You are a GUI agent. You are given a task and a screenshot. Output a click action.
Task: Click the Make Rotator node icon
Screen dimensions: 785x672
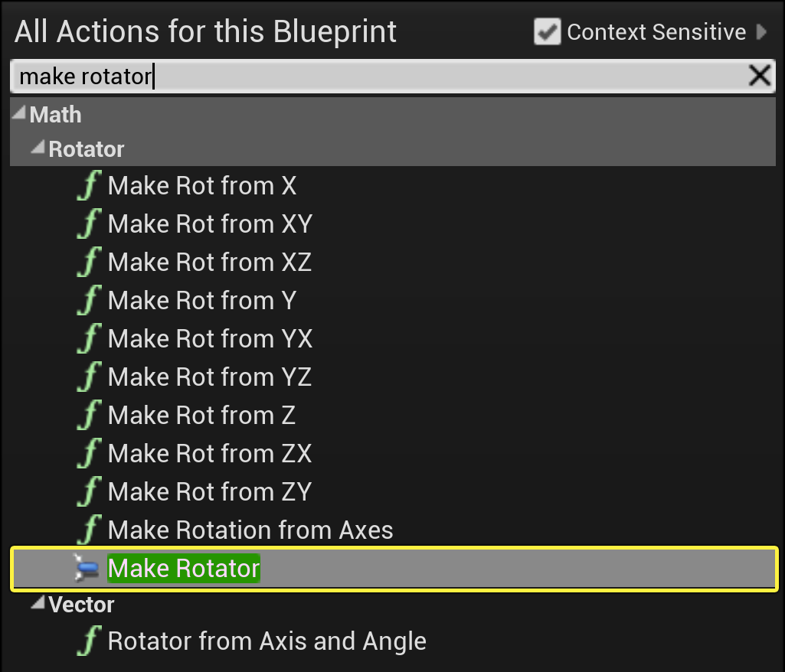[87, 569]
